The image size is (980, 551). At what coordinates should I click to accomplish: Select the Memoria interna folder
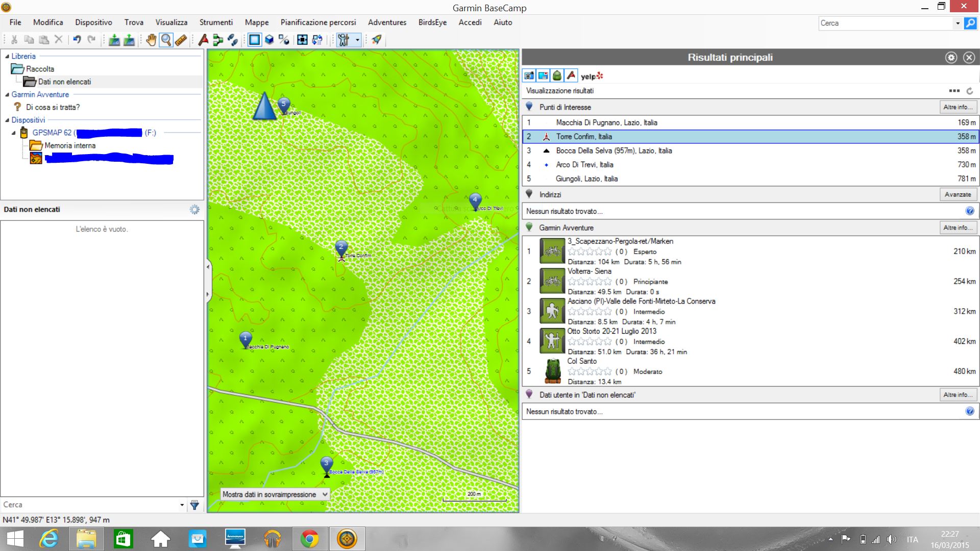70,145
